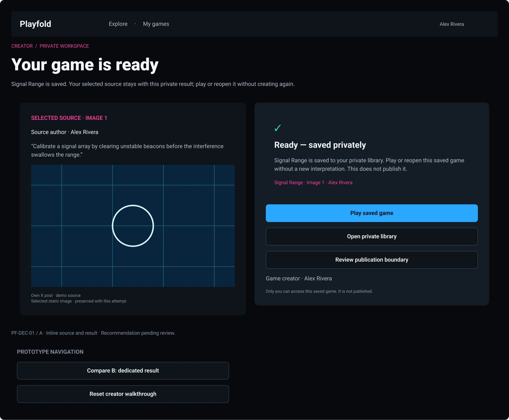
Task: Open the Alex Rivera account menu
Action: (452, 24)
